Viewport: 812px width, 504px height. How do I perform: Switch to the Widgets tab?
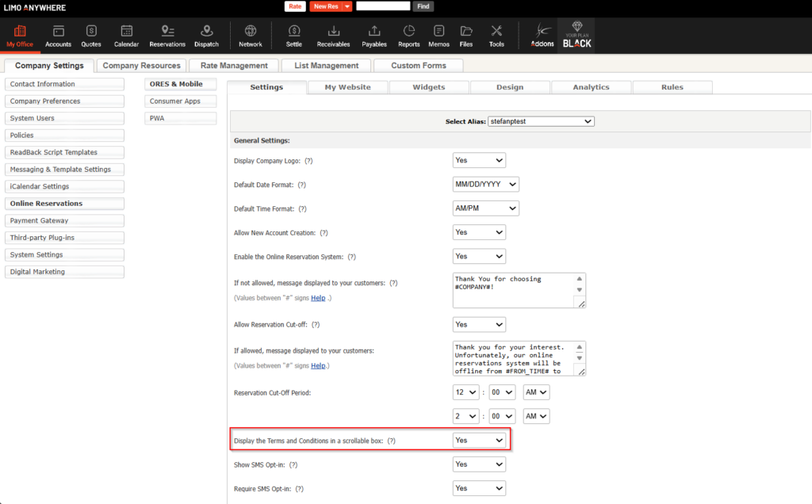point(429,87)
